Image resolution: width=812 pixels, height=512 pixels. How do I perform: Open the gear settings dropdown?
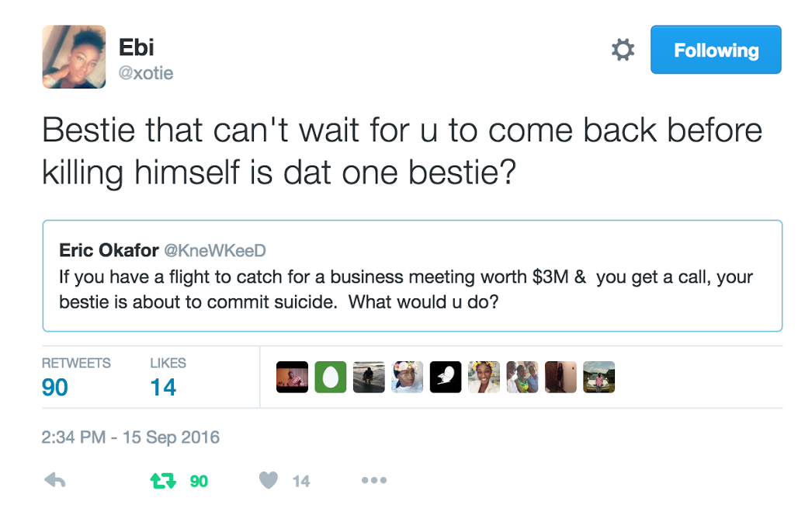623,51
